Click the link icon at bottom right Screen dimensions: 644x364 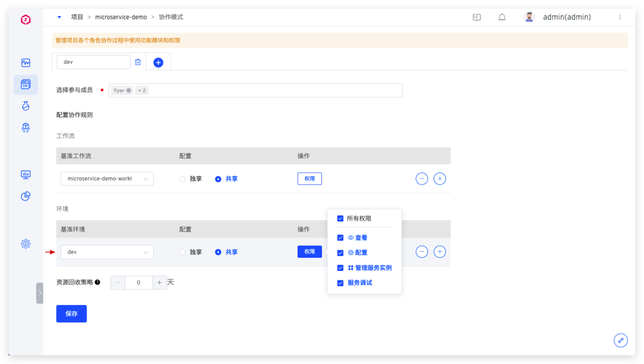click(621, 340)
